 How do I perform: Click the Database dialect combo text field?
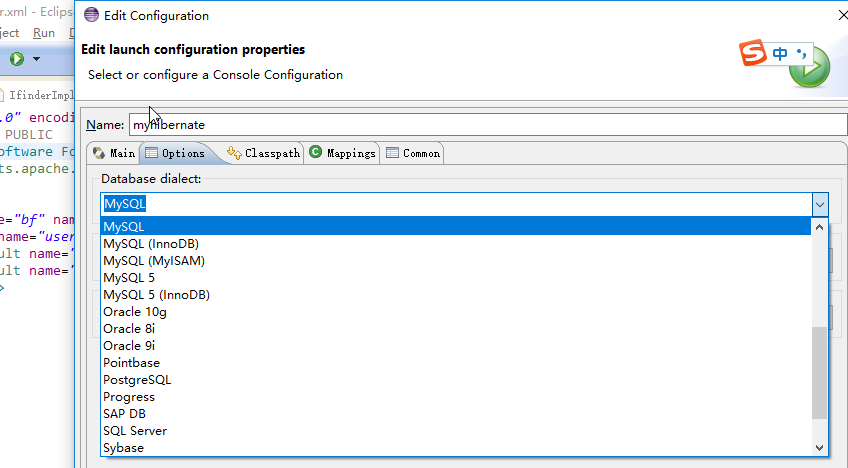click(x=456, y=205)
